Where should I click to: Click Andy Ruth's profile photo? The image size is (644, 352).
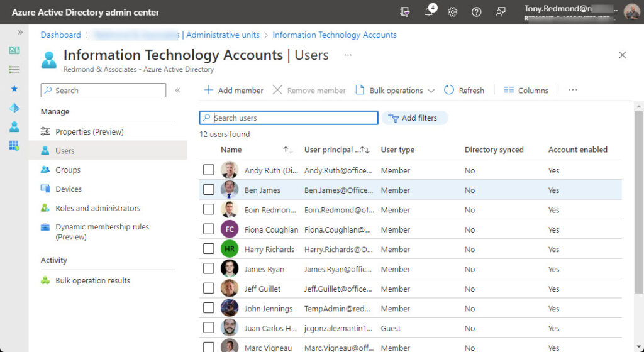tap(230, 170)
